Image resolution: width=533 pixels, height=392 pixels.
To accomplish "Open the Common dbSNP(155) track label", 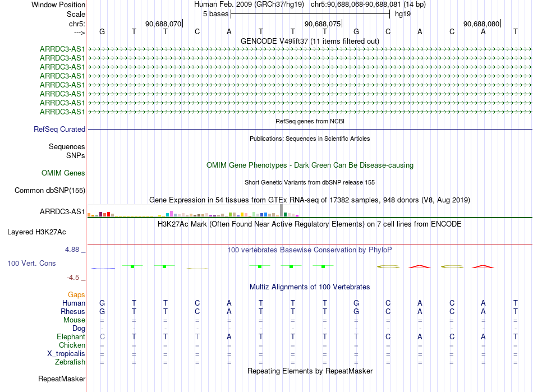I will point(49,190).
